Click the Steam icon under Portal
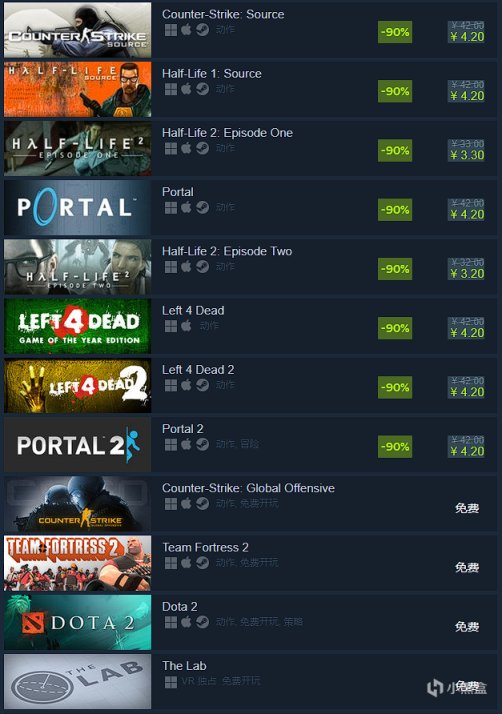 tap(203, 208)
